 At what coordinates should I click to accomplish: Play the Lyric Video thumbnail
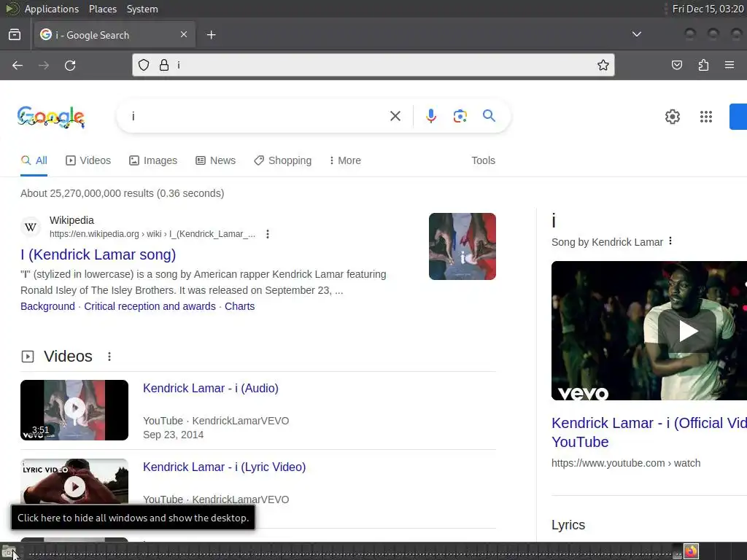[74, 482]
